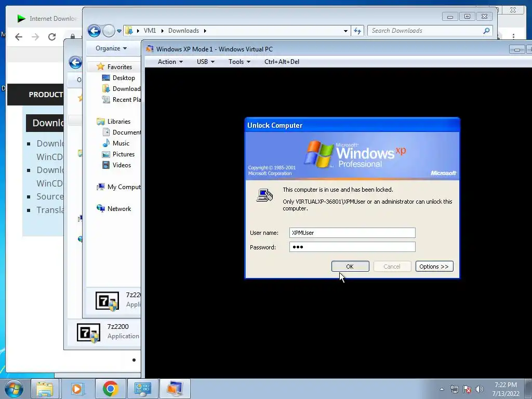The image size is (532, 399).
Task: Click OK in Unlock Computer dialog
Action: 350,267
